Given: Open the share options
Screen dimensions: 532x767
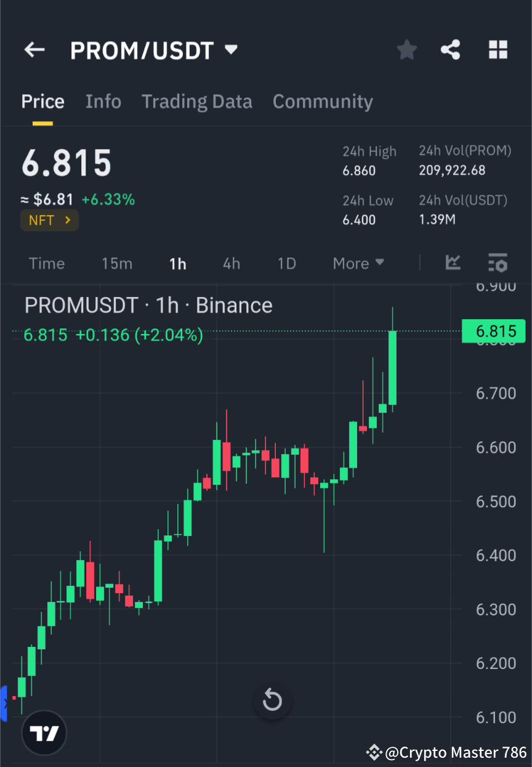Looking at the screenshot, I should pos(450,50).
